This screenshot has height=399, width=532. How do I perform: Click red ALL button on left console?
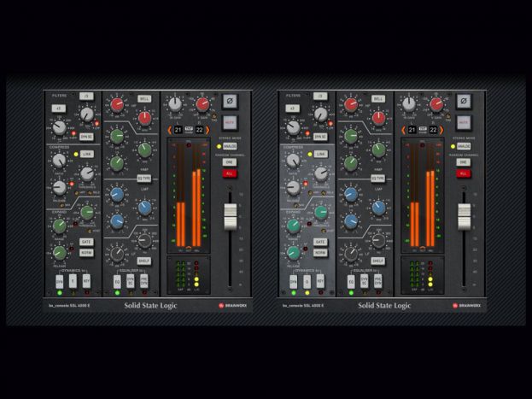(230, 173)
